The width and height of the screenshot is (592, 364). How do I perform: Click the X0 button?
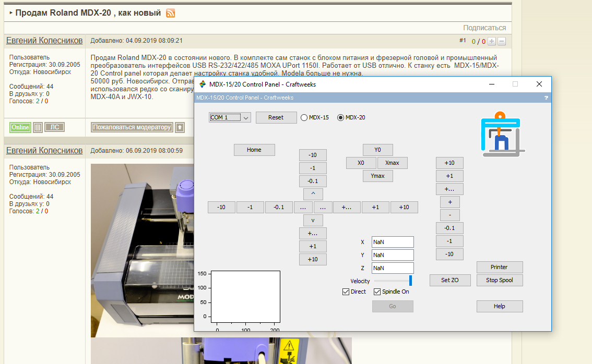361,163
